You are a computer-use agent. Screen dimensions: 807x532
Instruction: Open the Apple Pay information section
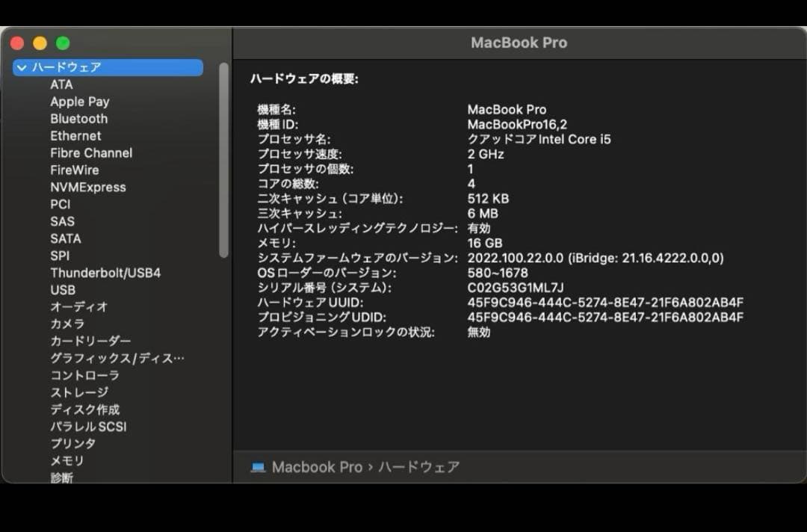pos(80,101)
